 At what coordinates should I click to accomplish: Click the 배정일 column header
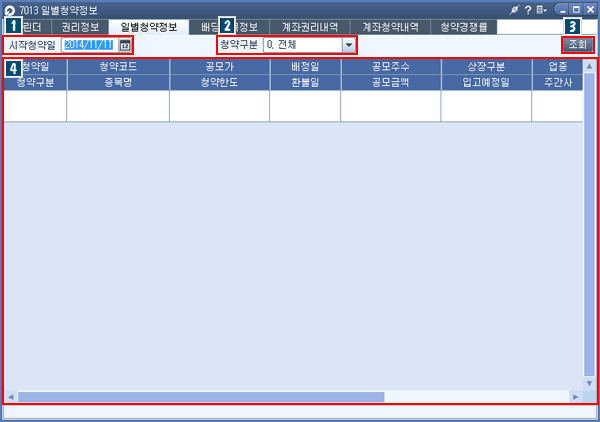[x=305, y=67]
